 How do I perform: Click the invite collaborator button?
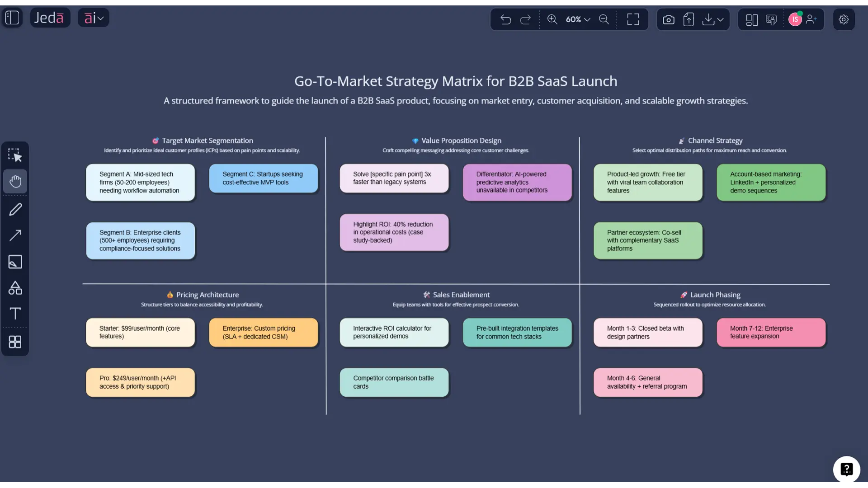(x=811, y=19)
